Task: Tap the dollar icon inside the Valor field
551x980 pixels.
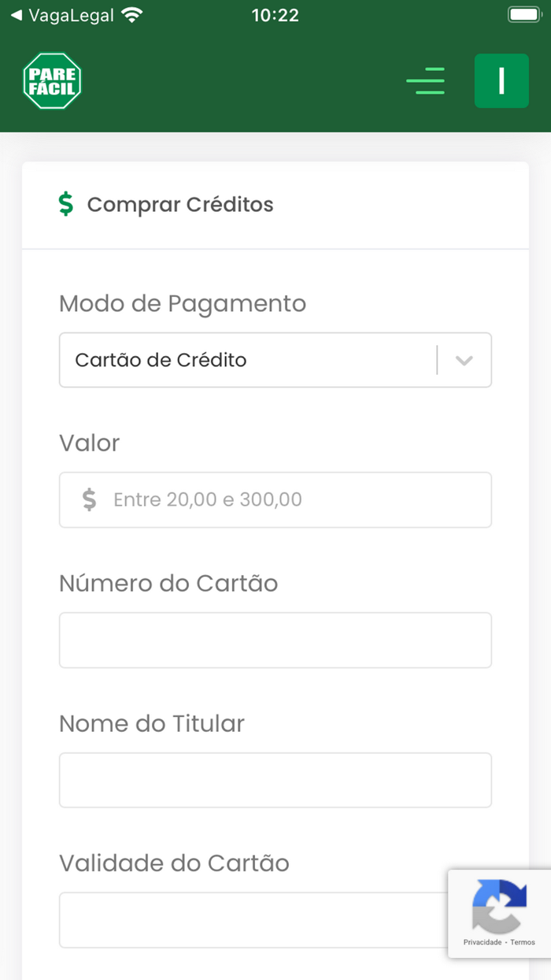Action: click(90, 499)
